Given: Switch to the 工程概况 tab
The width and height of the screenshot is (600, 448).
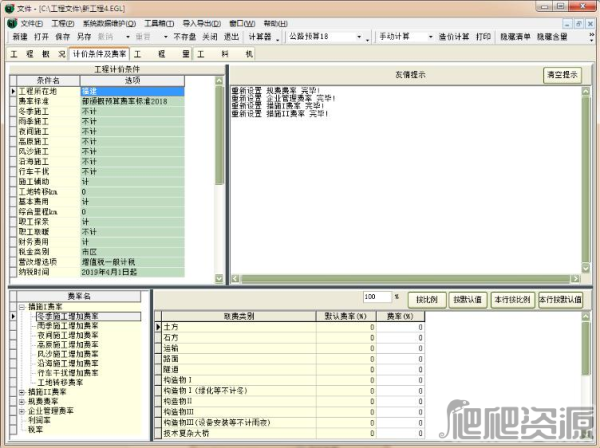Looking at the screenshot, I should 38,54.
